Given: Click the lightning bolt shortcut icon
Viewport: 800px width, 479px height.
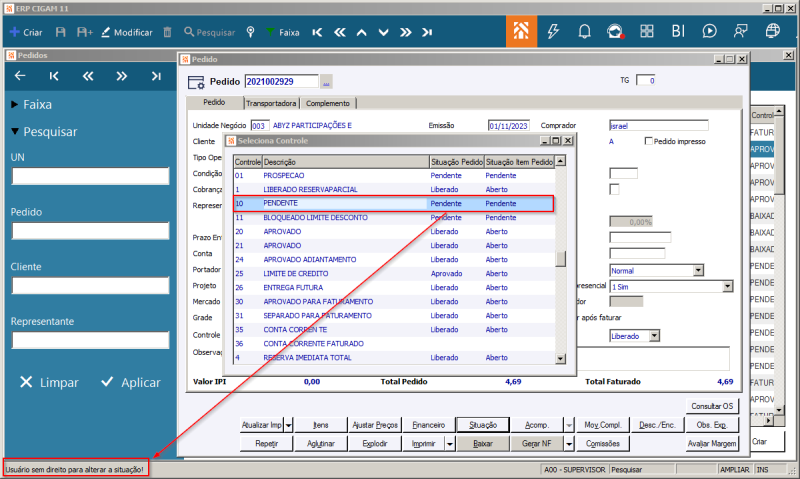Looking at the screenshot, I should pyautogui.click(x=553, y=31).
